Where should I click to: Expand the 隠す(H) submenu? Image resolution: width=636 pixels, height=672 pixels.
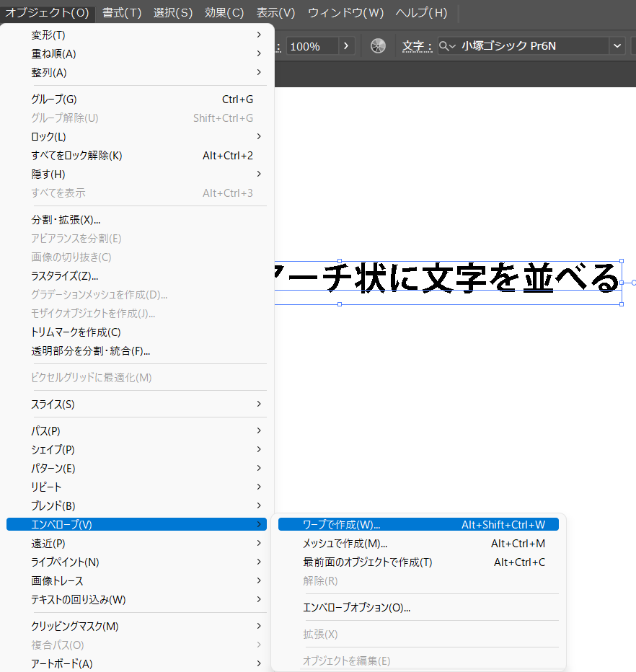(x=137, y=174)
